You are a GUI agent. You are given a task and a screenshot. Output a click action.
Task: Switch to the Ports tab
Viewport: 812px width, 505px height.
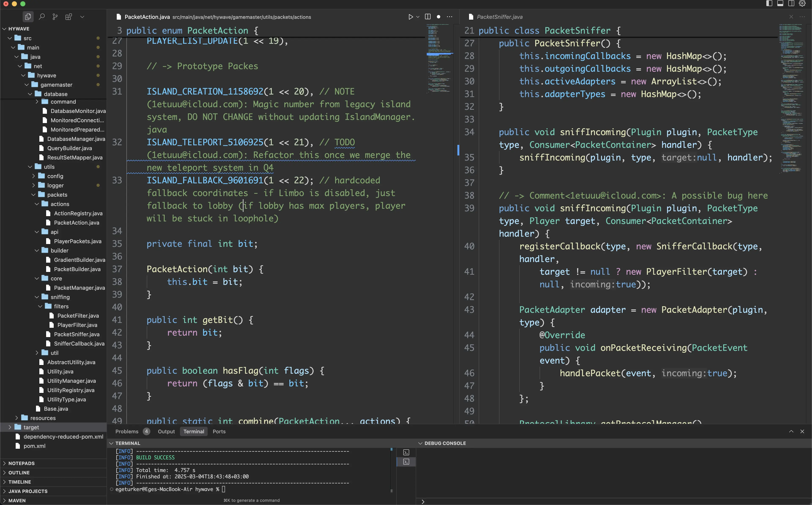point(219,432)
